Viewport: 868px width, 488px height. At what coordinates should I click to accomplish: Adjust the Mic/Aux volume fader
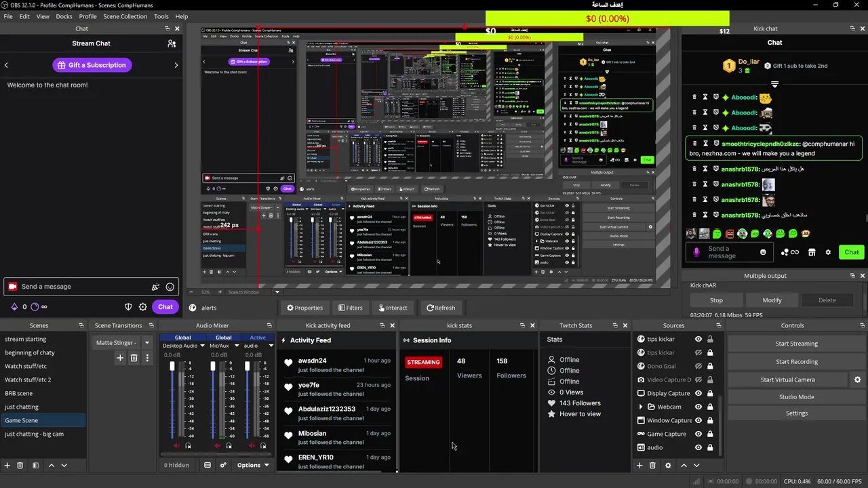point(212,367)
